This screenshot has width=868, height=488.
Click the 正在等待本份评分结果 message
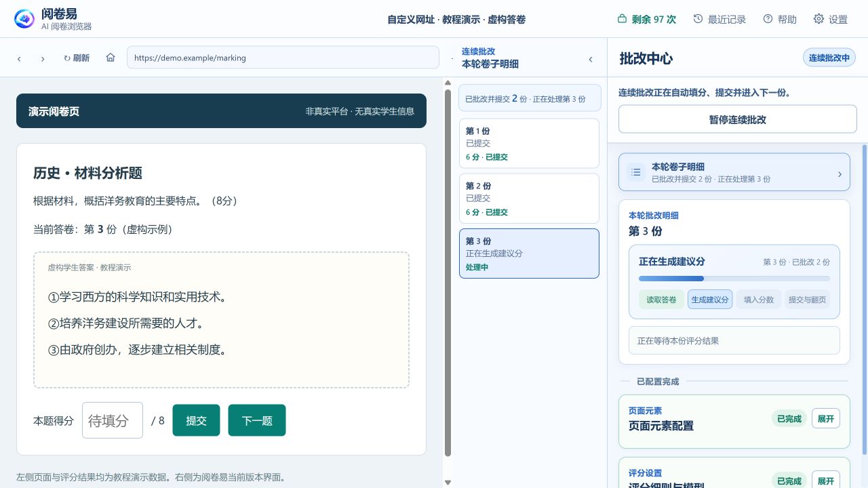pyautogui.click(x=734, y=340)
